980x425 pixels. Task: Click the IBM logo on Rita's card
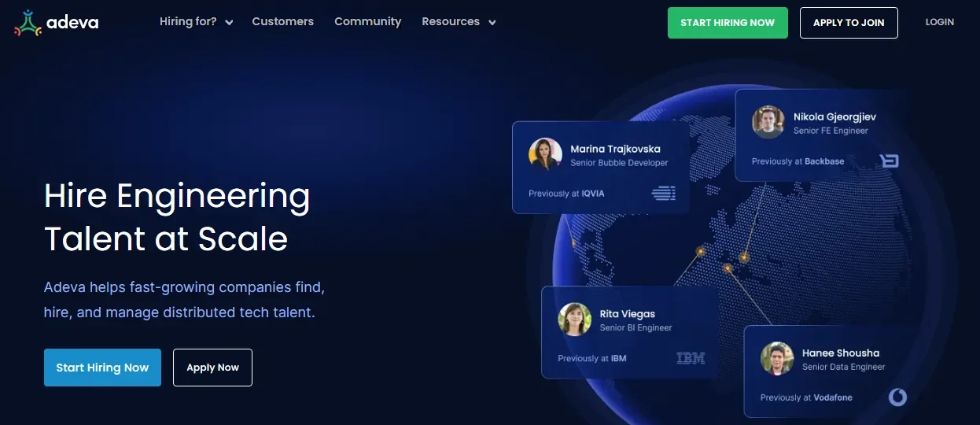coord(691,358)
